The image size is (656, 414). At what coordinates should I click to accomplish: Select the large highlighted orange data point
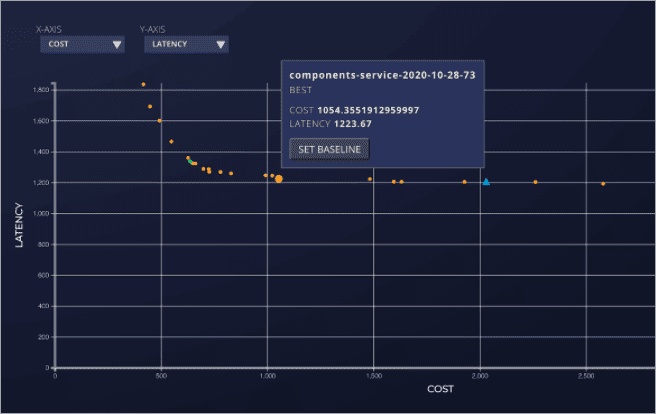pos(279,179)
